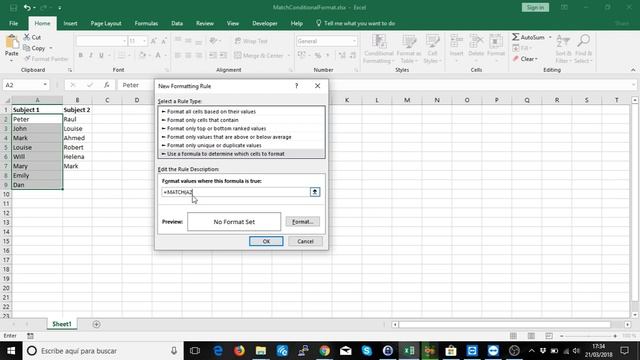Add a new sheet with plus icon
The width and height of the screenshot is (640, 360).
96,324
